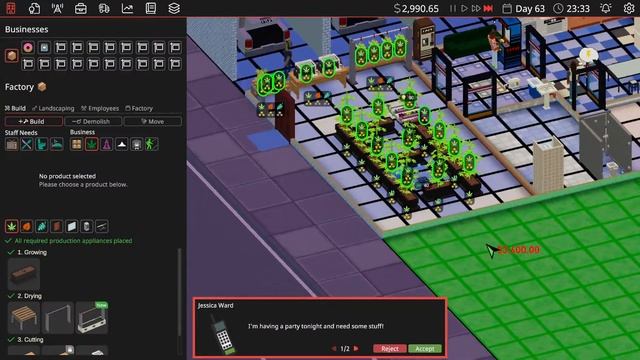Select the purple cone business category
Viewport: 640px width, 360px height.
[x=107, y=144]
